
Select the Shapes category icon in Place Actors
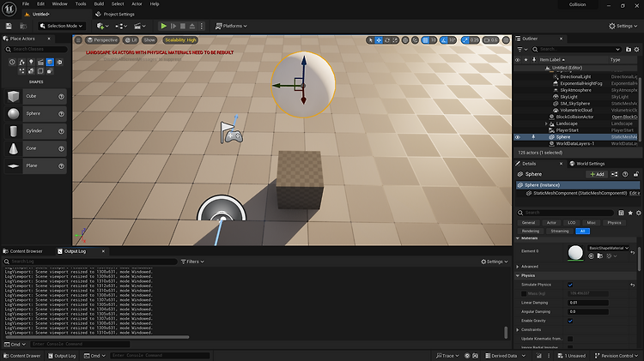coord(50,62)
